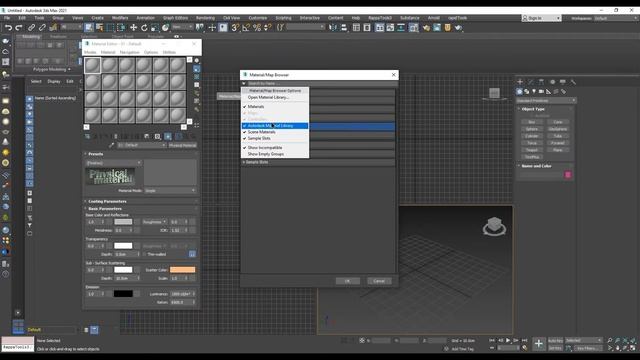This screenshot has height=360, width=640.
Task: Click the black Emission color swatch
Action: point(123,294)
